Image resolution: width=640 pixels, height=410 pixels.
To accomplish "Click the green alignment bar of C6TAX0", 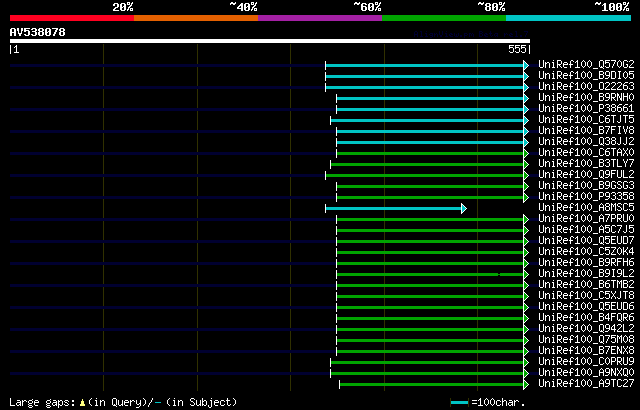I will click(433, 153).
